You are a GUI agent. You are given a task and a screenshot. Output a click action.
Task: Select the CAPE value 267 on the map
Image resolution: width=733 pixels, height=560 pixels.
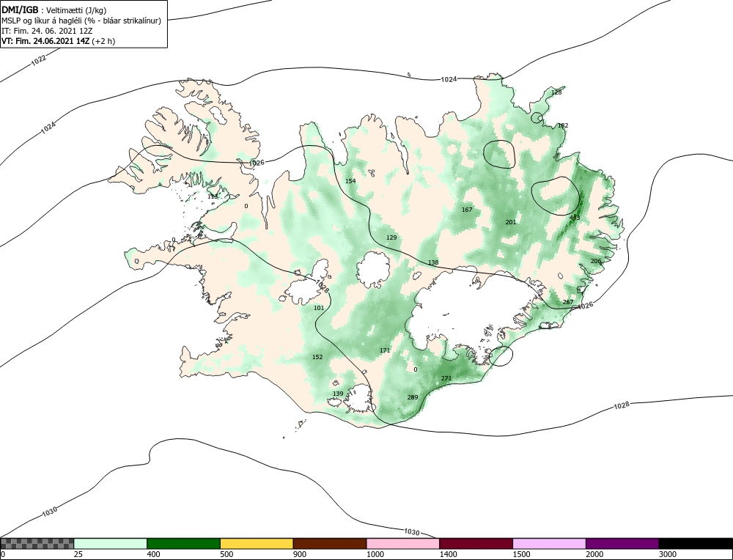point(567,302)
